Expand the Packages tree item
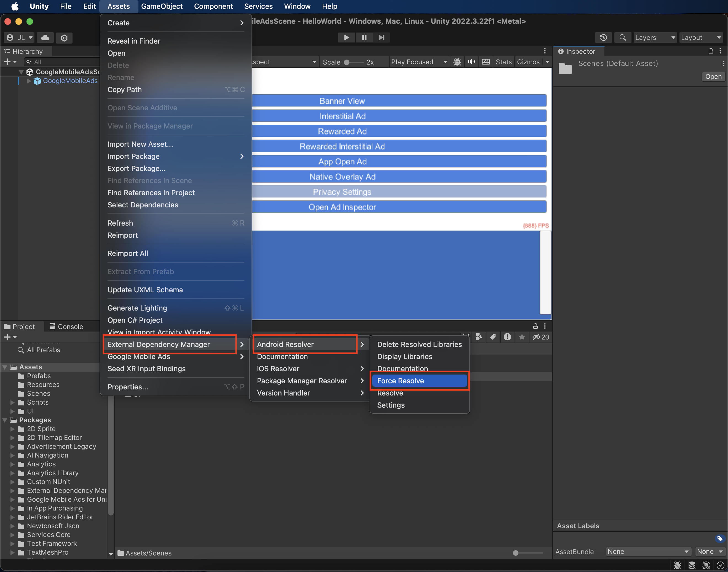728x572 pixels. [x=5, y=419]
